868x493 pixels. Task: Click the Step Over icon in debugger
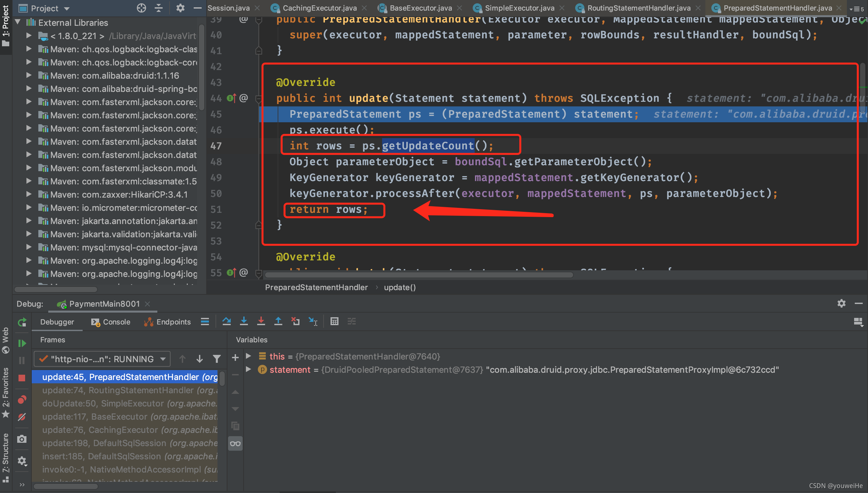pos(225,322)
